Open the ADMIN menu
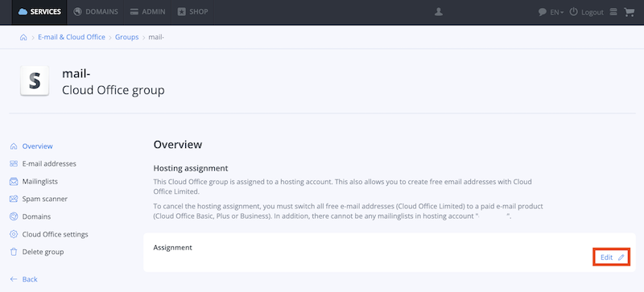 point(147,12)
